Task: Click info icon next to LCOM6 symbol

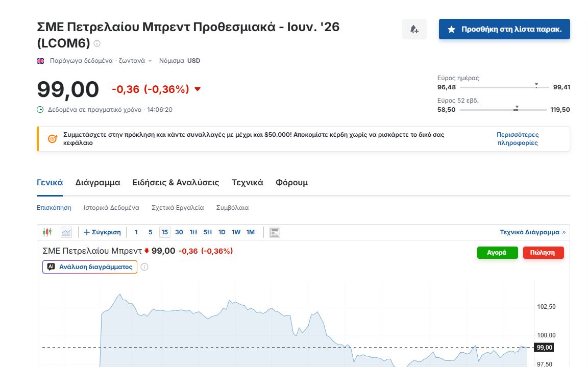Action: click(97, 43)
